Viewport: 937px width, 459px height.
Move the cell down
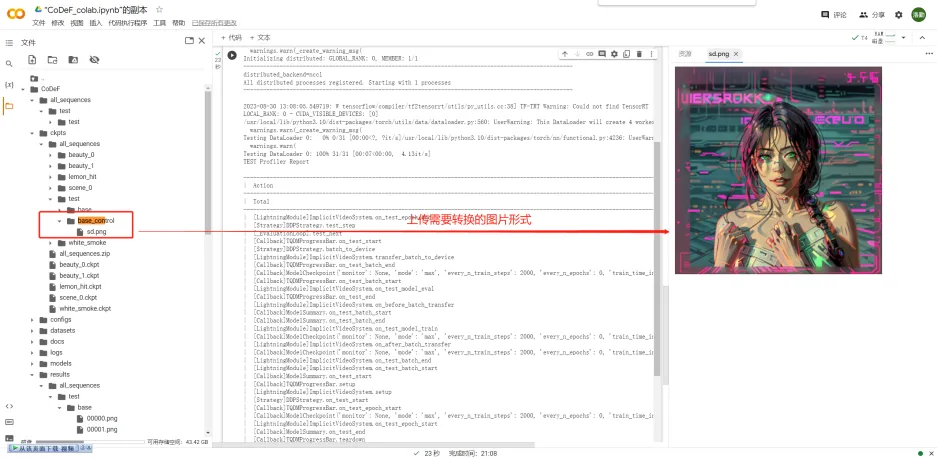(x=577, y=54)
